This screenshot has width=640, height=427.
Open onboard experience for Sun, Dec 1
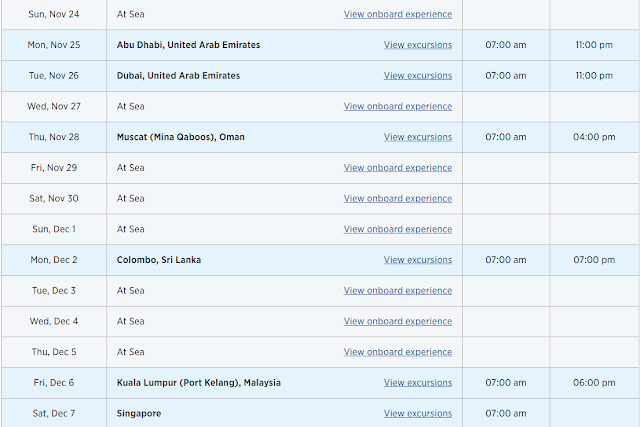pos(397,229)
